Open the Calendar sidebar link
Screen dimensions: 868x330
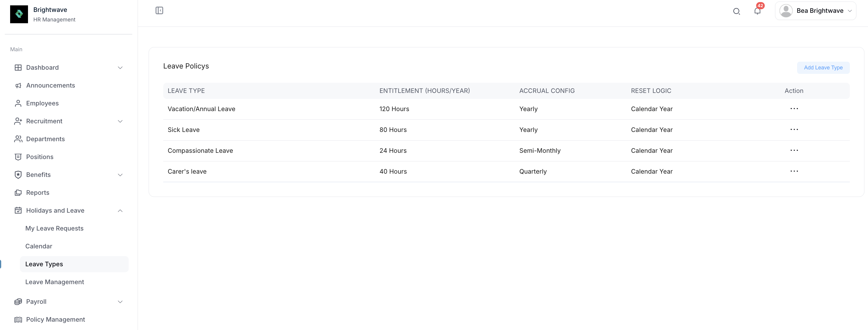pos(39,246)
